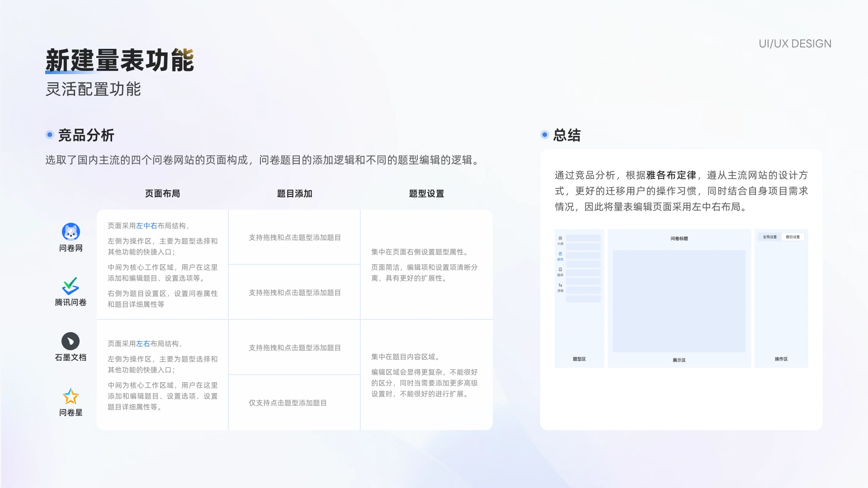
Task: Click the 右侧为题目设置区 paragraph
Action: [x=162, y=299]
